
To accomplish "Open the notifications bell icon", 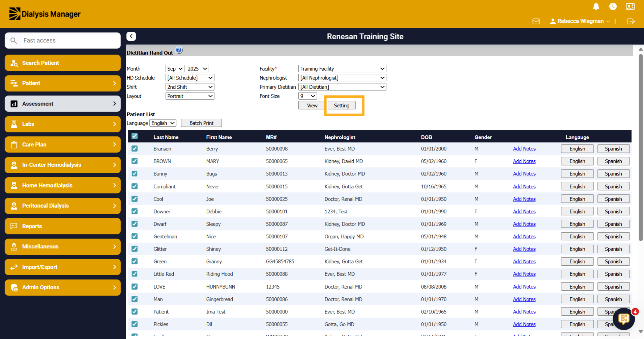I will [x=596, y=6].
